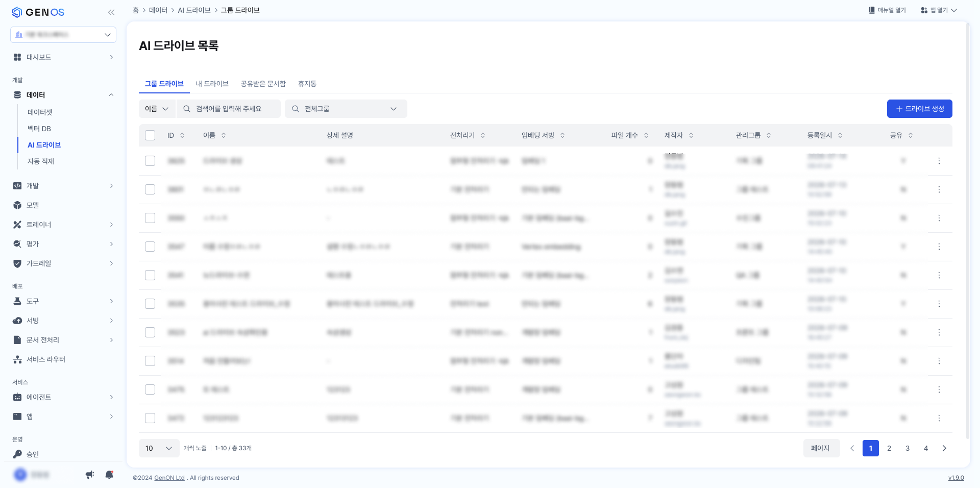980x488 pixels.
Task: Sort the table by 공유 column
Action: pos(911,135)
